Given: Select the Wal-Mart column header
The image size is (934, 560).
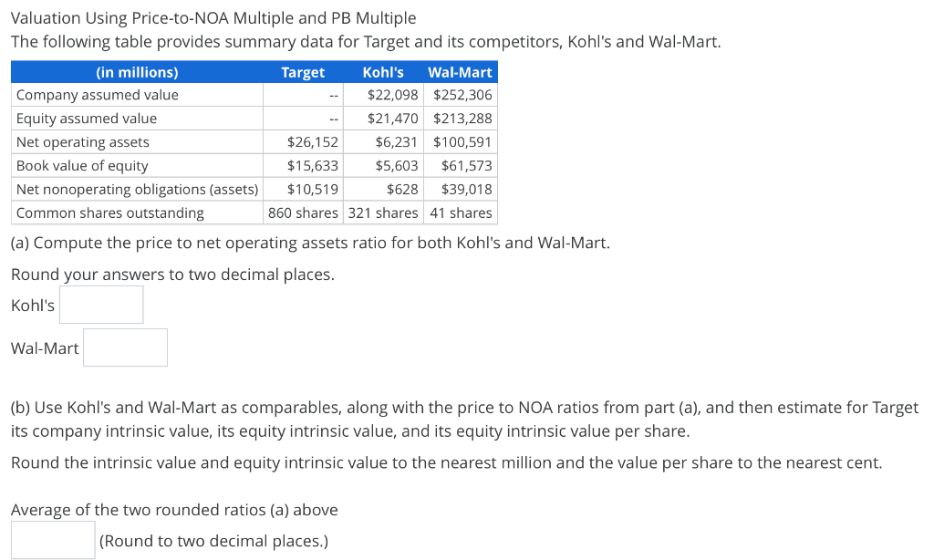Looking at the screenshot, I should tap(460, 72).
